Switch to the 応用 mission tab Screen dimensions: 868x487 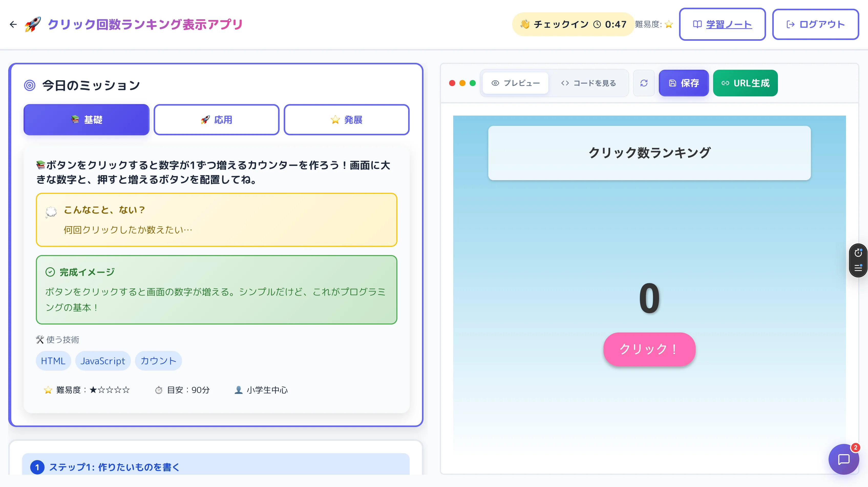coord(216,120)
